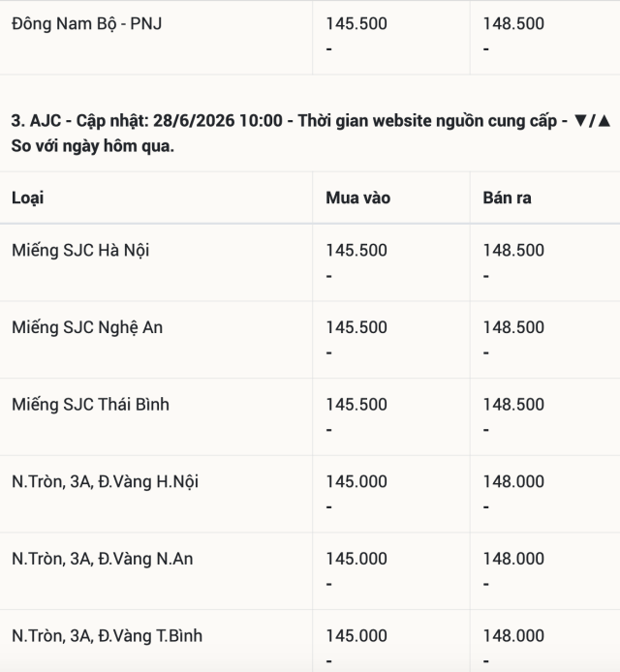Click the down/up triangle symbols in heading
Screen dimensions: 620x672
(x=592, y=121)
